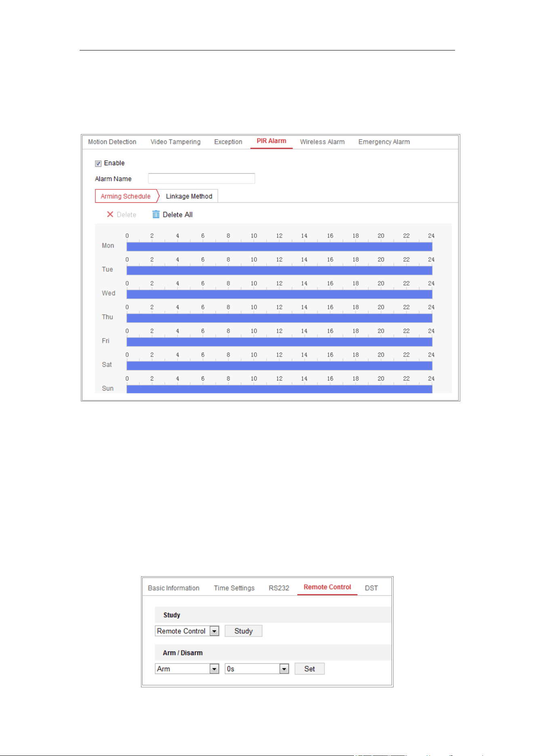Click inside the Alarm Name field
This screenshot has height=756, width=535.
[202, 178]
